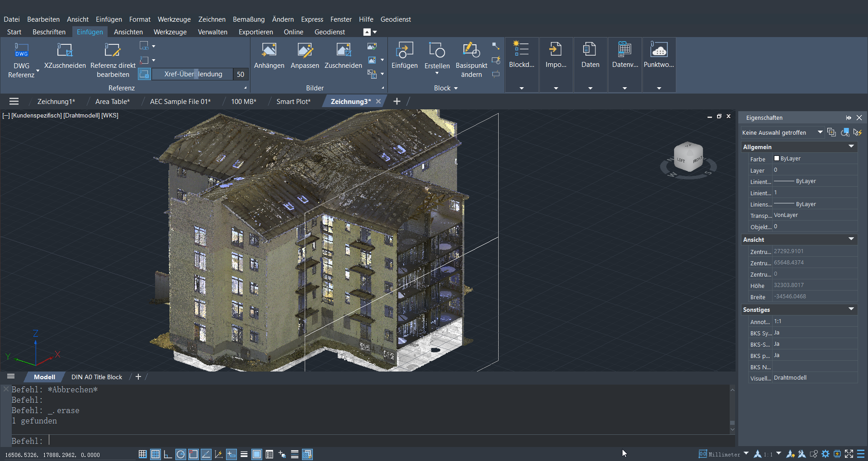Click the DWG Referenz icon

pyautogui.click(x=21, y=51)
